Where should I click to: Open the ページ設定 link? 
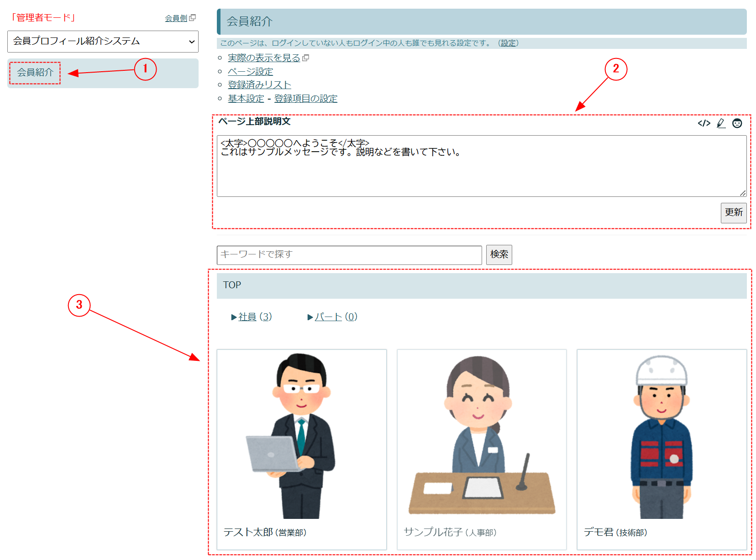coord(250,72)
